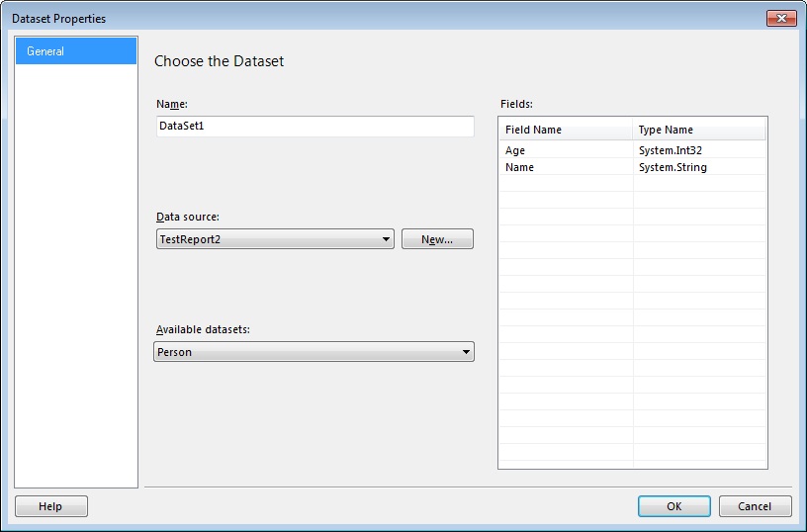Select the Age field row
This screenshot has height=532, width=807.
point(566,150)
